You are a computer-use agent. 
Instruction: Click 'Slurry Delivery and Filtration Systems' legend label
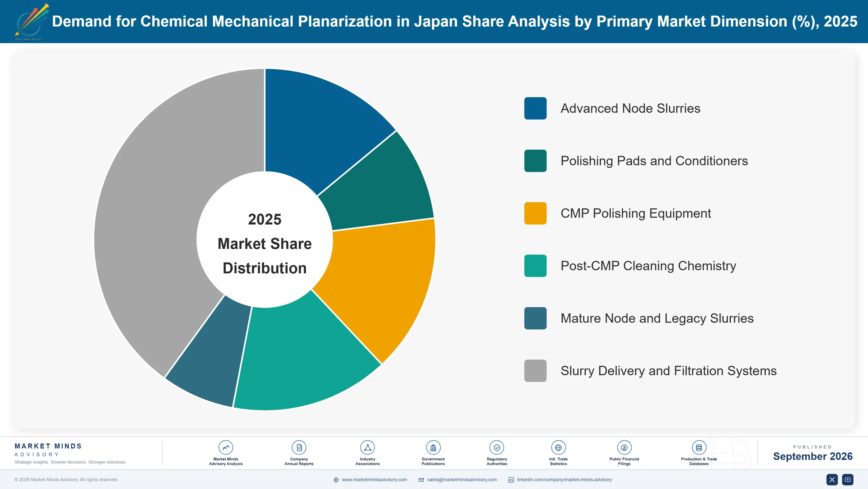tap(669, 371)
